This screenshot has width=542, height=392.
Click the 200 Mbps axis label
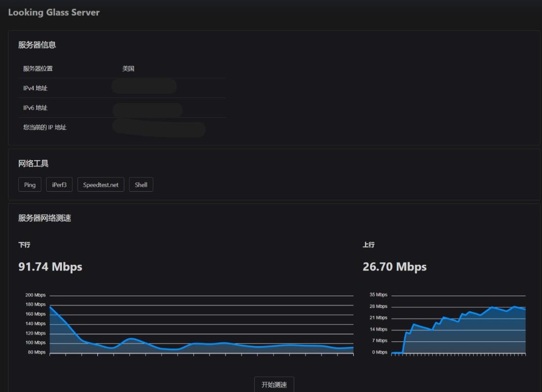point(36,295)
